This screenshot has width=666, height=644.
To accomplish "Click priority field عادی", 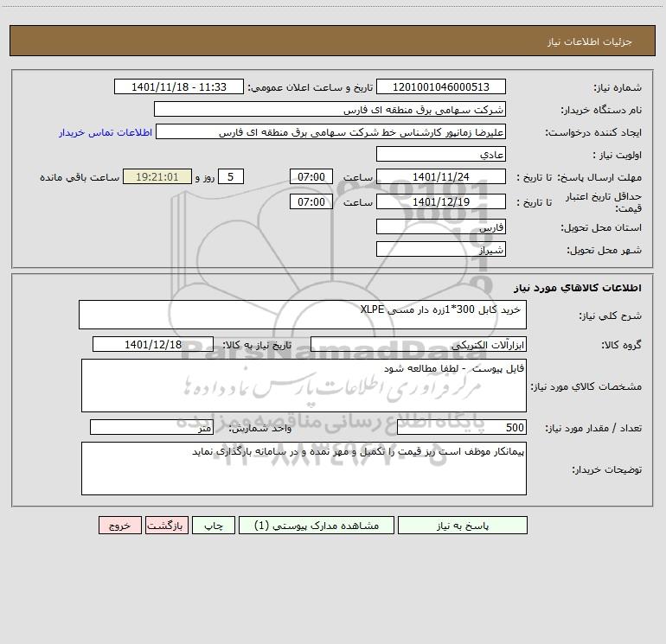I will coord(441,154).
